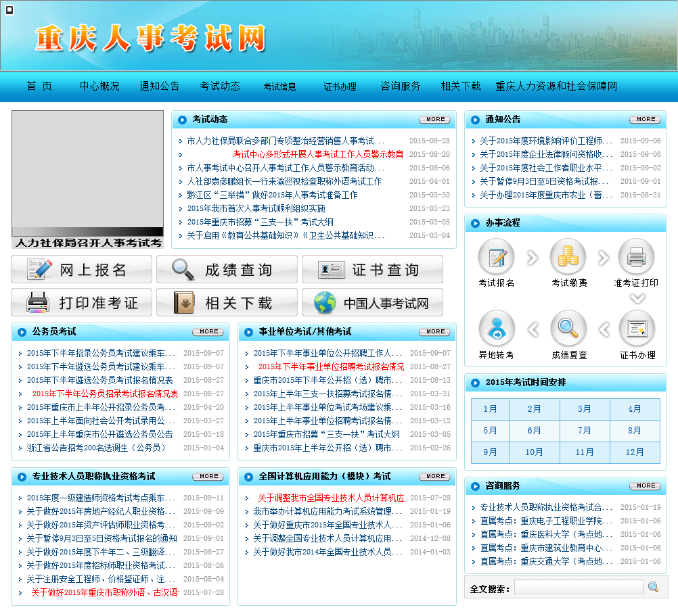
Task: Open 网上报名 button with pencil icon
Action: pos(82,269)
